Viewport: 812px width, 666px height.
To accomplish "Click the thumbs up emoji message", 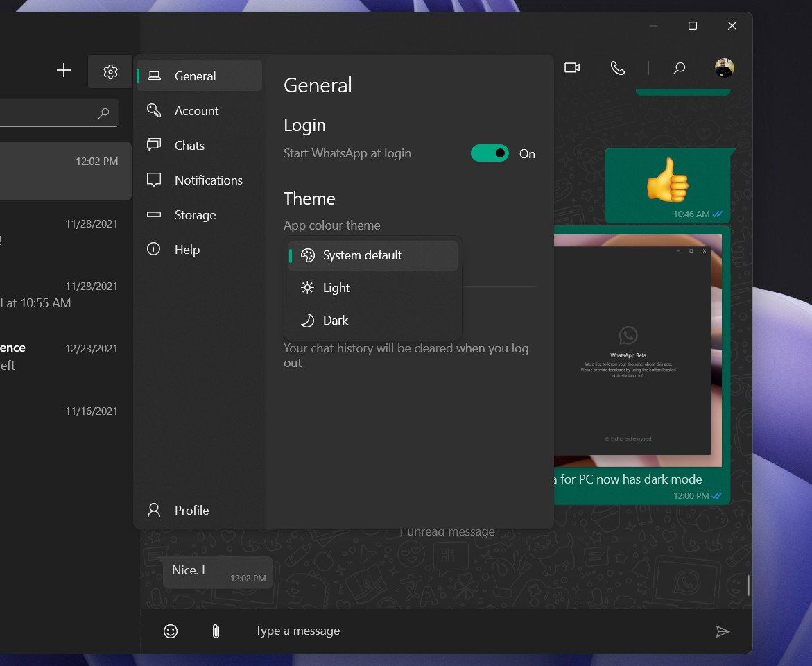I will (x=668, y=185).
